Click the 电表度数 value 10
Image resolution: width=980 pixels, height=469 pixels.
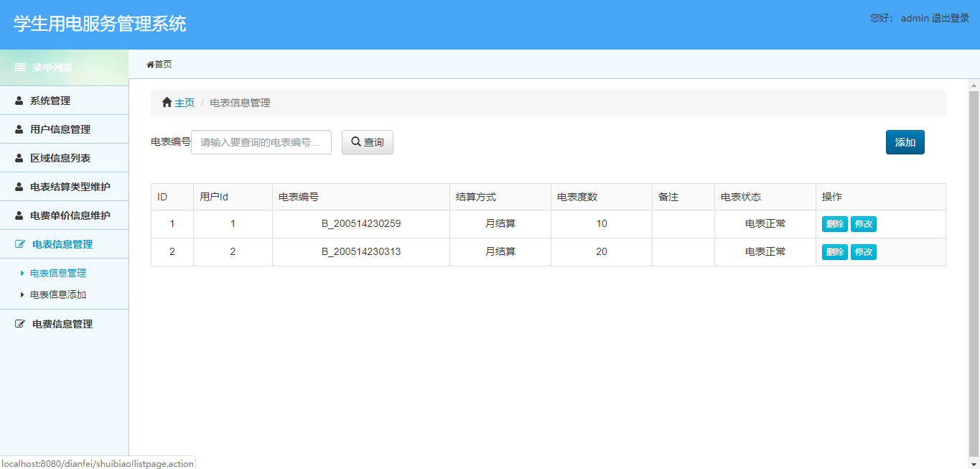[x=602, y=224]
